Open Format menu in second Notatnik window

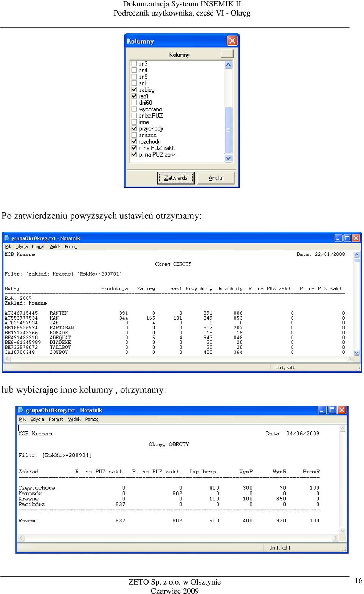tap(56, 419)
